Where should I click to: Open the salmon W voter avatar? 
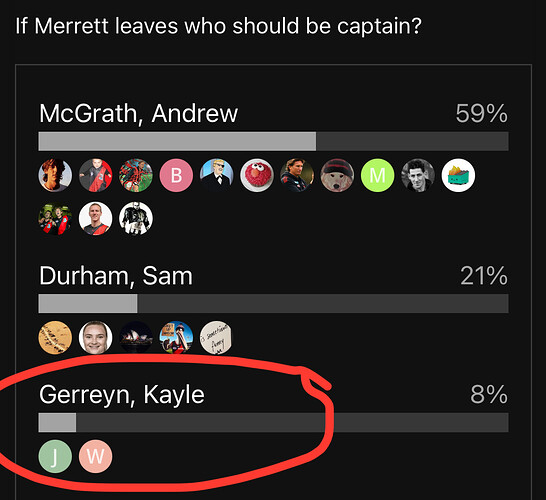[95, 456]
